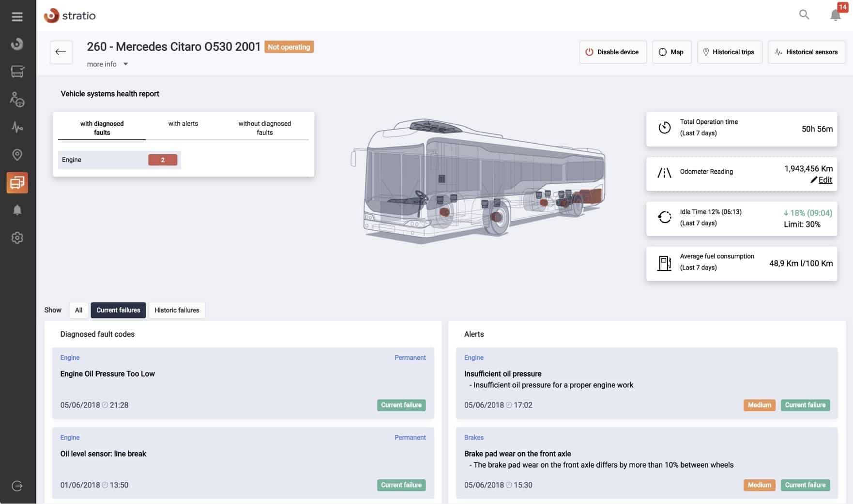Switch to the with alerts tab
This screenshot has height=504, width=853.
183,124
